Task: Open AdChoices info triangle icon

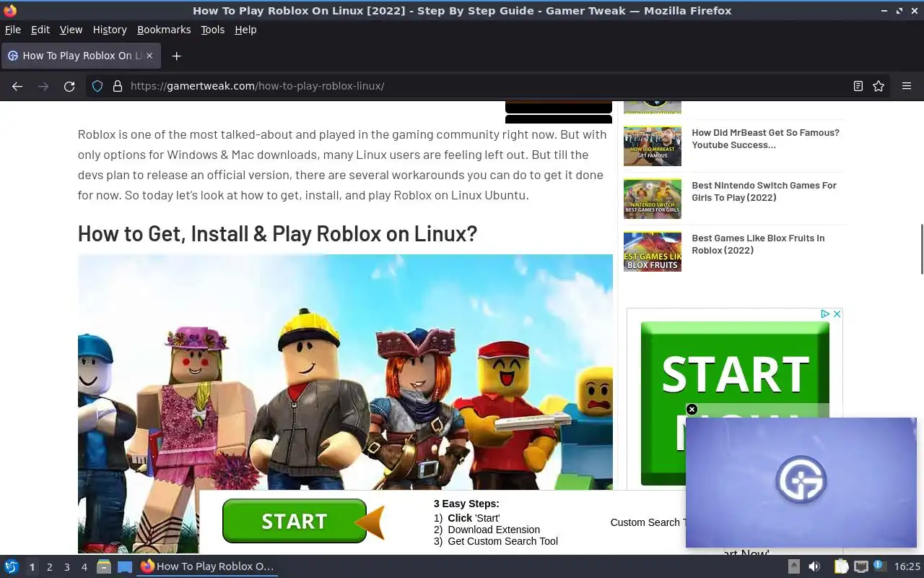Action: 825,314
